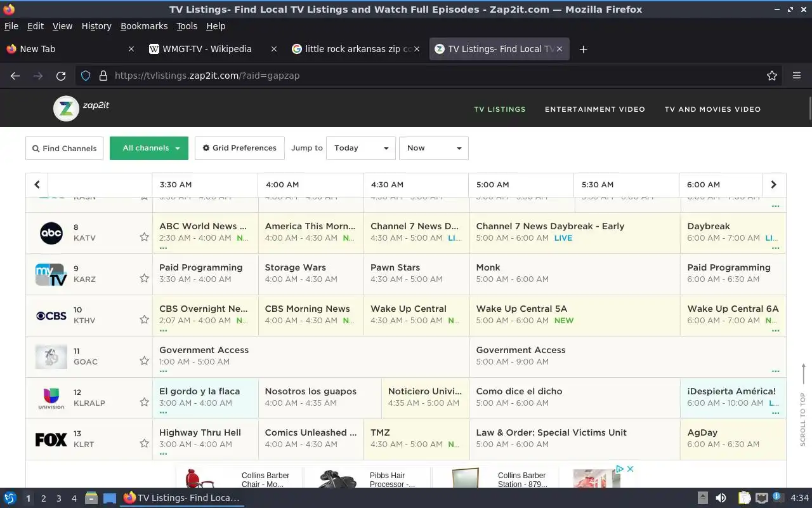Favorite the GOAC channel star

point(144,361)
